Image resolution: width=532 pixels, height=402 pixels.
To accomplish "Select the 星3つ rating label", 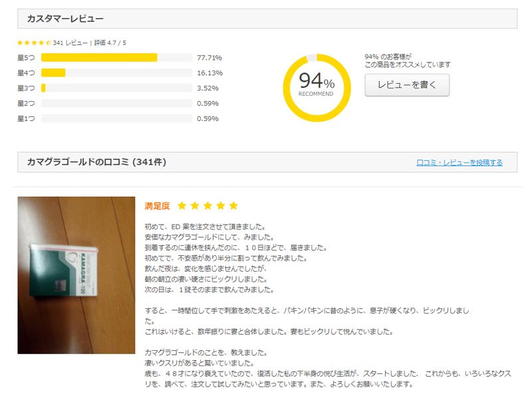I will 26,88.
